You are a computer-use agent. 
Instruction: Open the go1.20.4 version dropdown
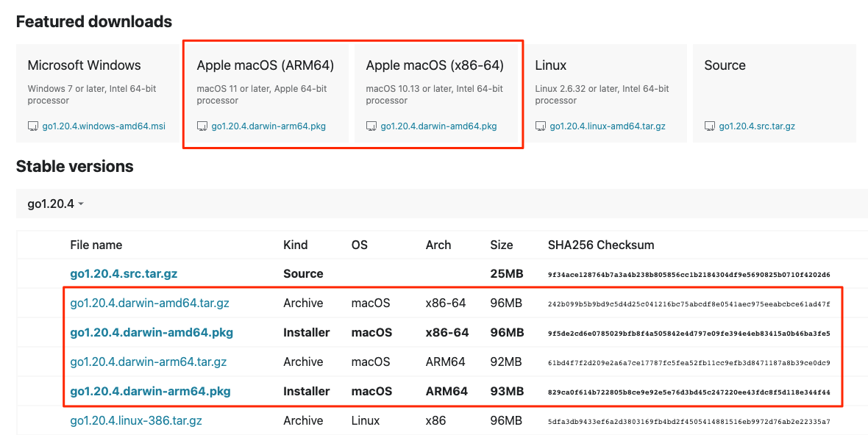click(51, 204)
